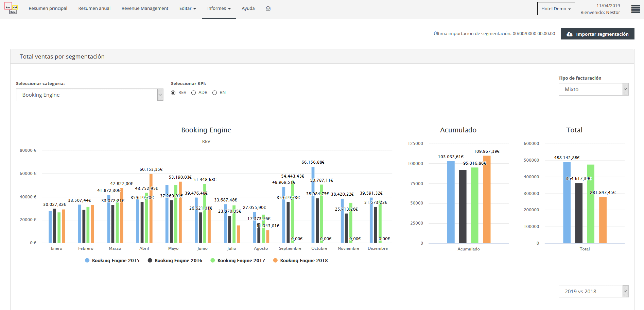Open the Informes menu
The image size is (644, 310).
pos(219,9)
